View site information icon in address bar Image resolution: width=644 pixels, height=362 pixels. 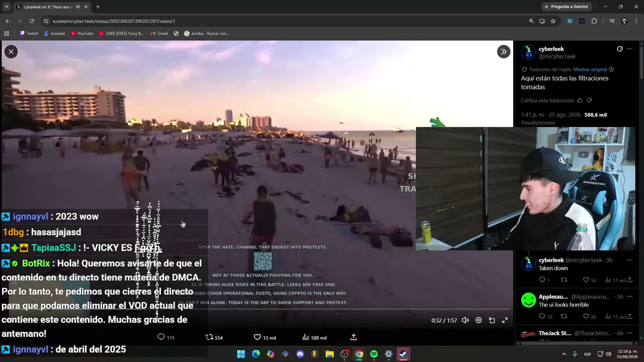(46, 21)
